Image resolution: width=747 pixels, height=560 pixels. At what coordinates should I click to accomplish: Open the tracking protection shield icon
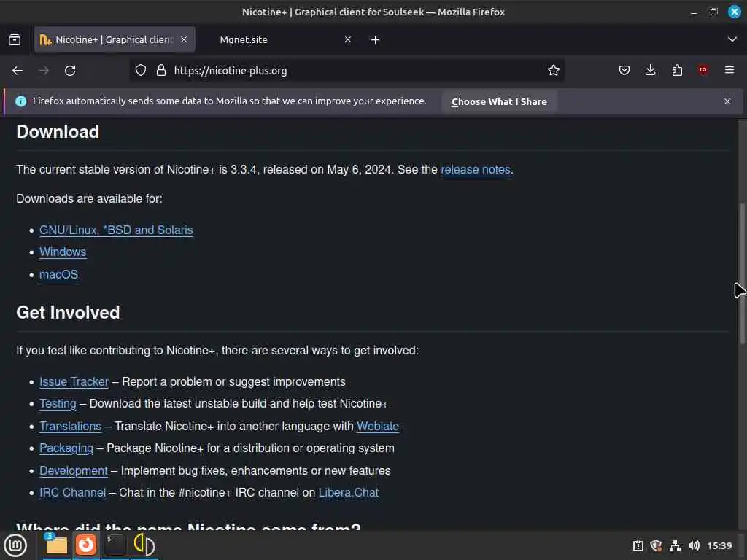click(x=141, y=71)
